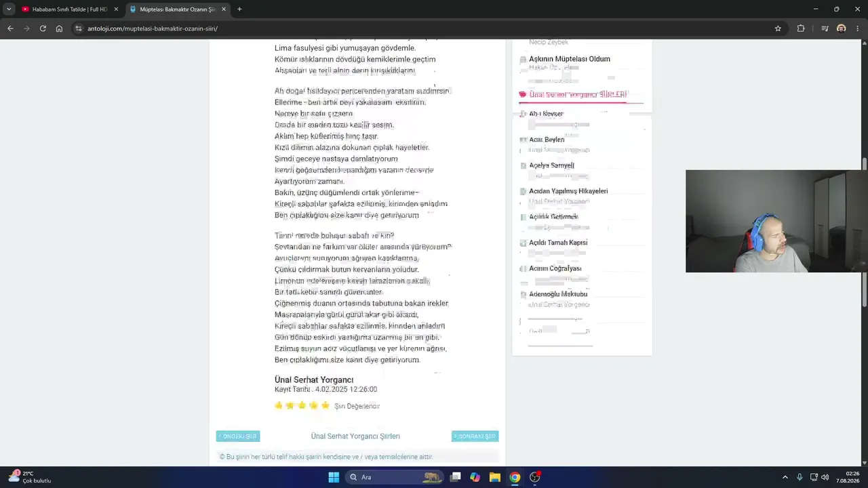The image size is (868, 488).
Task: Open OBS Studio from the taskbar
Action: pyautogui.click(x=535, y=477)
